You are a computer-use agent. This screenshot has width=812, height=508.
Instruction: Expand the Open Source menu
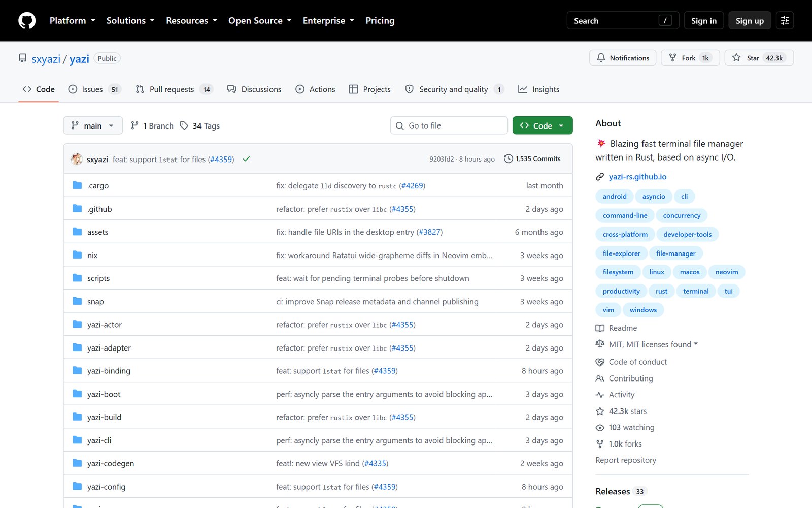(x=260, y=21)
